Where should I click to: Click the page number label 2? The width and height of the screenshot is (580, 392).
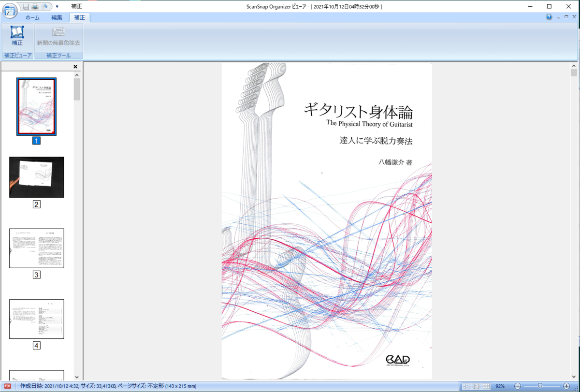(36, 204)
